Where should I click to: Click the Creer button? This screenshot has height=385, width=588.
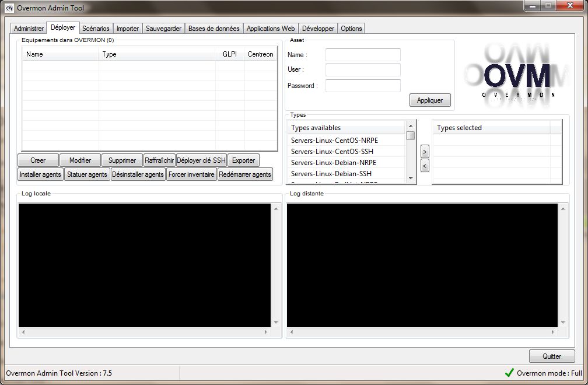38,160
